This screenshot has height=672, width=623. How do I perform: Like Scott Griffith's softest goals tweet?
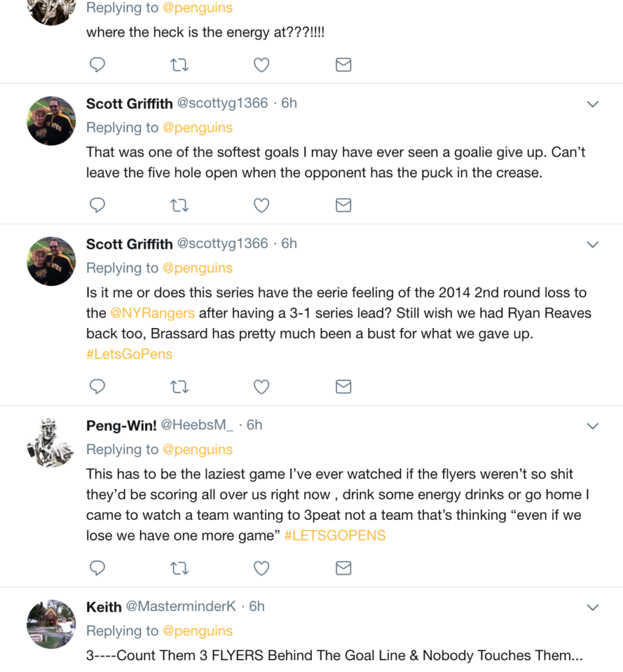coord(261,205)
